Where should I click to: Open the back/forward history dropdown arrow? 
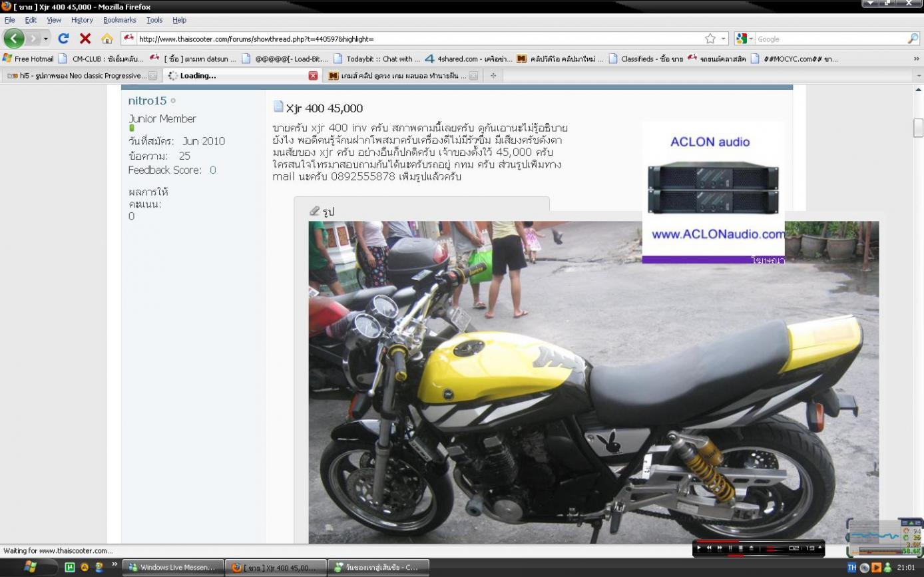point(46,39)
